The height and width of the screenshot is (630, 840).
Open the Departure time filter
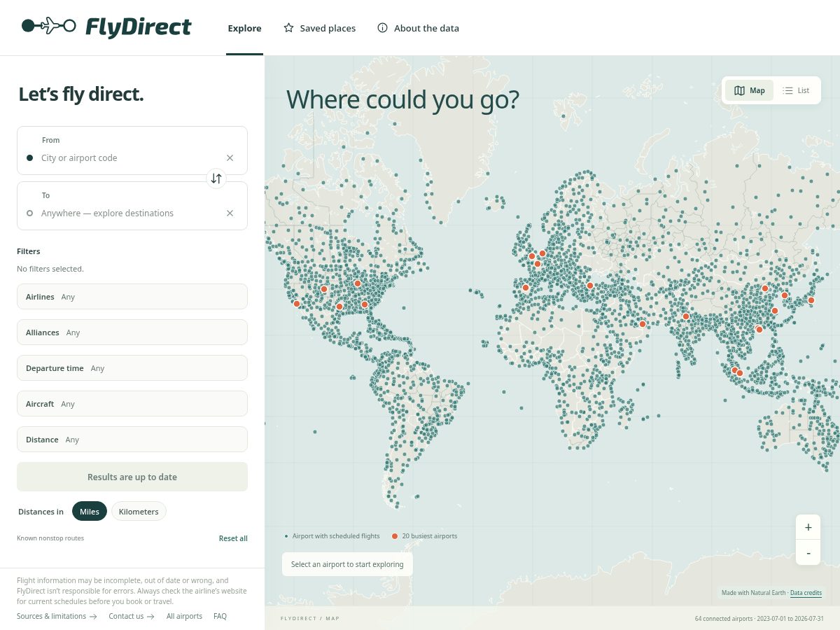click(132, 368)
